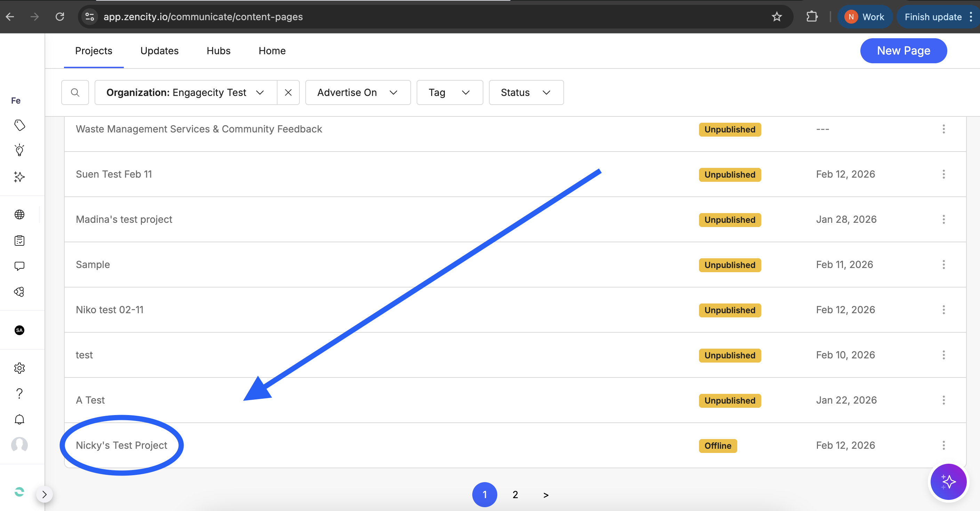Open the globe icon in sidebar

(19, 214)
